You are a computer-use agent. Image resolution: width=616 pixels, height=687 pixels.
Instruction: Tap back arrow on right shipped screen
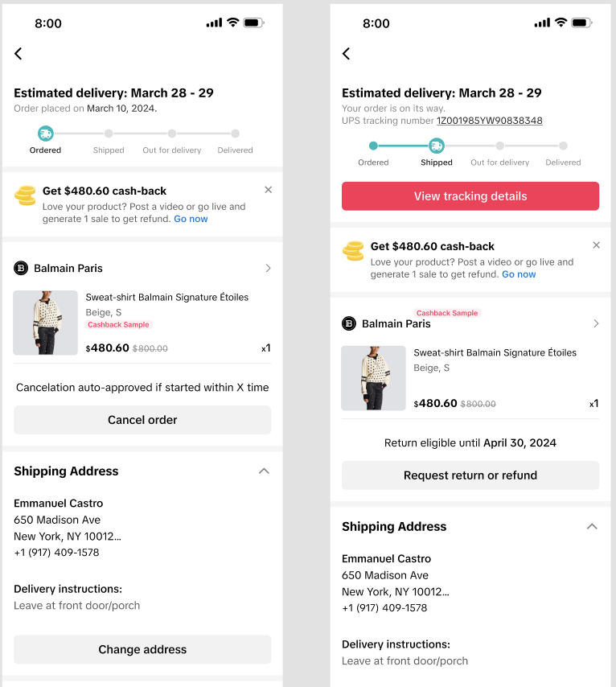coord(347,54)
